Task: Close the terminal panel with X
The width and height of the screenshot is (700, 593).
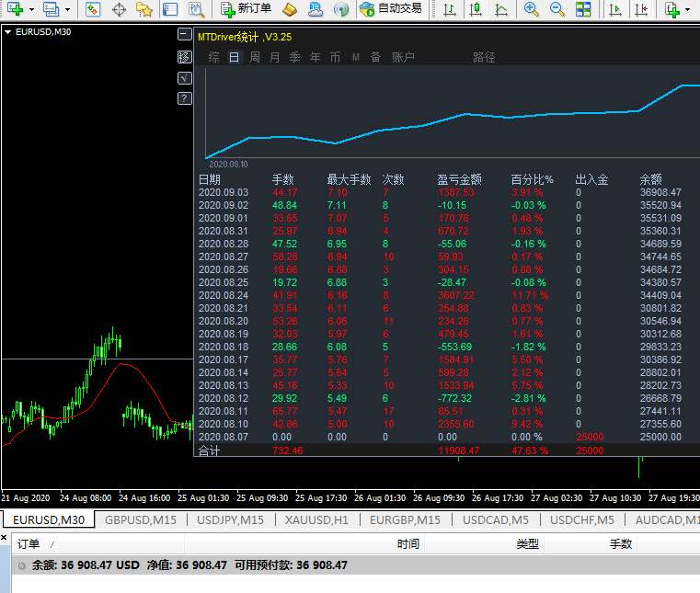Action: [x=4, y=538]
